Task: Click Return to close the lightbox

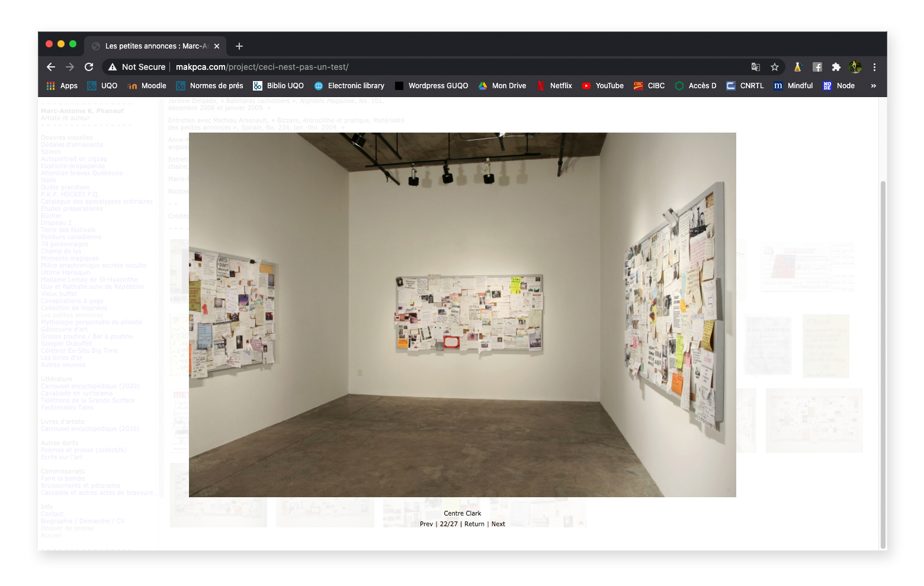Action: tap(474, 524)
